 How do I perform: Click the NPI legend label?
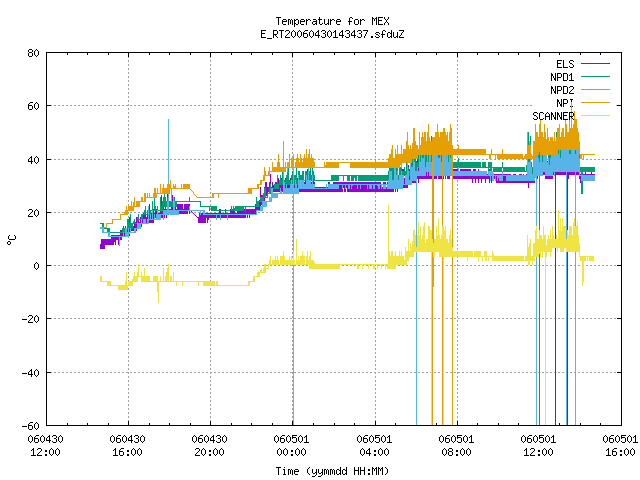click(x=565, y=103)
